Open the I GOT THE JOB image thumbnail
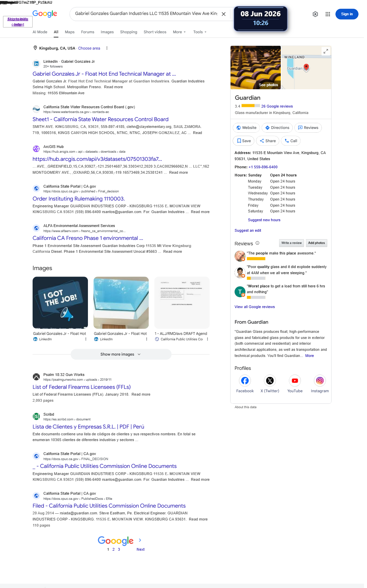The image size is (367, 588). tap(60, 303)
